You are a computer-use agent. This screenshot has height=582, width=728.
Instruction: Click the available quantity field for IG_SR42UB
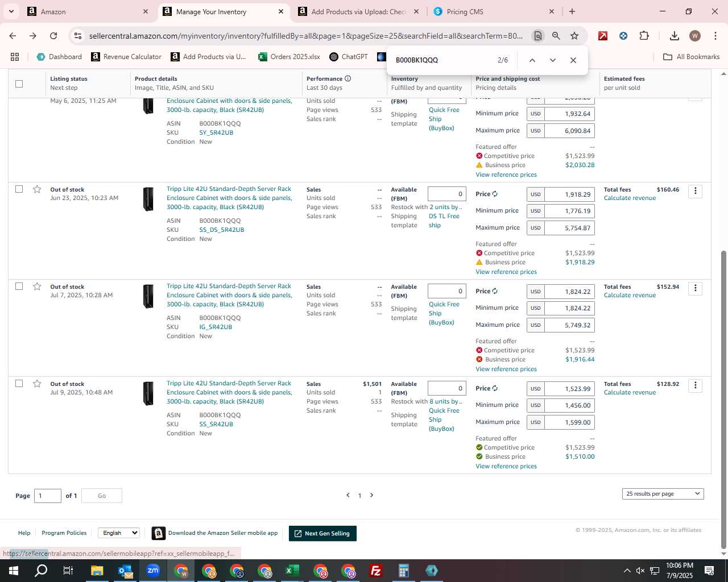coord(447,291)
